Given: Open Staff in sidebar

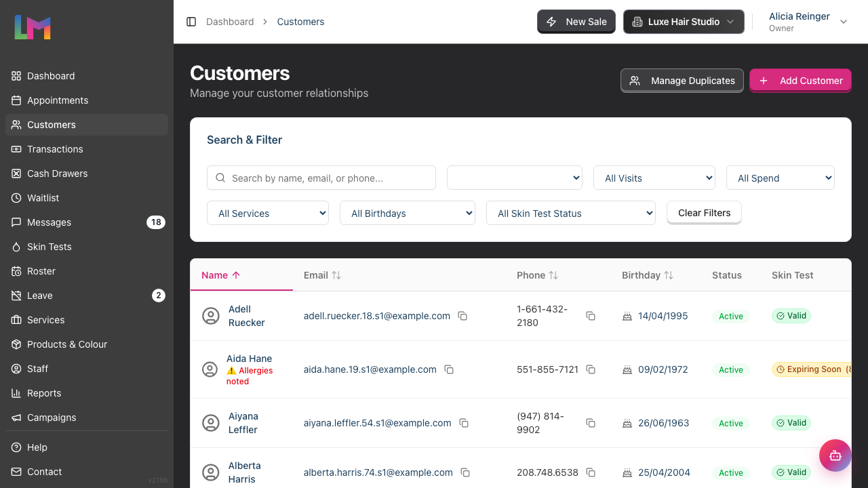Looking at the screenshot, I should click(x=87, y=369).
